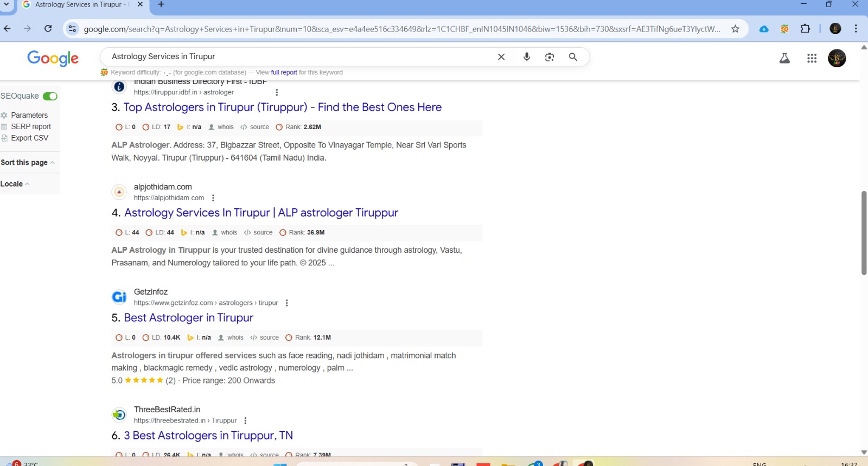Screen dimensions: 868x466
Task: Open full report keyword link
Action: point(284,72)
